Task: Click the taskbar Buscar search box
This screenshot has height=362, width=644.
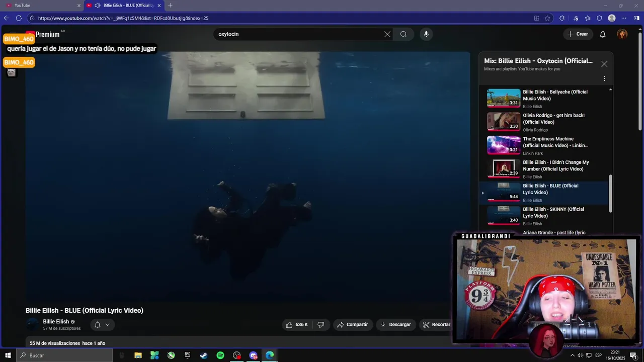Action: [x=64, y=355]
